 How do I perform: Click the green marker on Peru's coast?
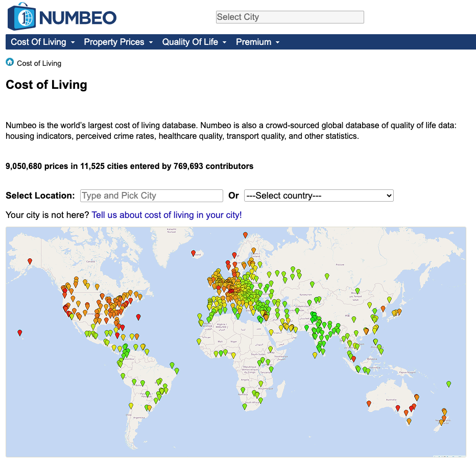pyautogui.click(x=123, y=376)
